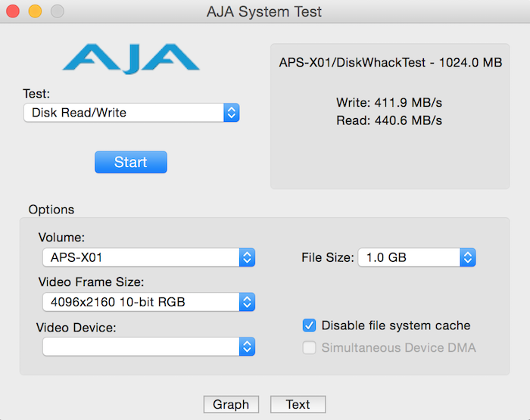Expand the Volume dropdown showing APS-X01

click(x=148, y=257)
